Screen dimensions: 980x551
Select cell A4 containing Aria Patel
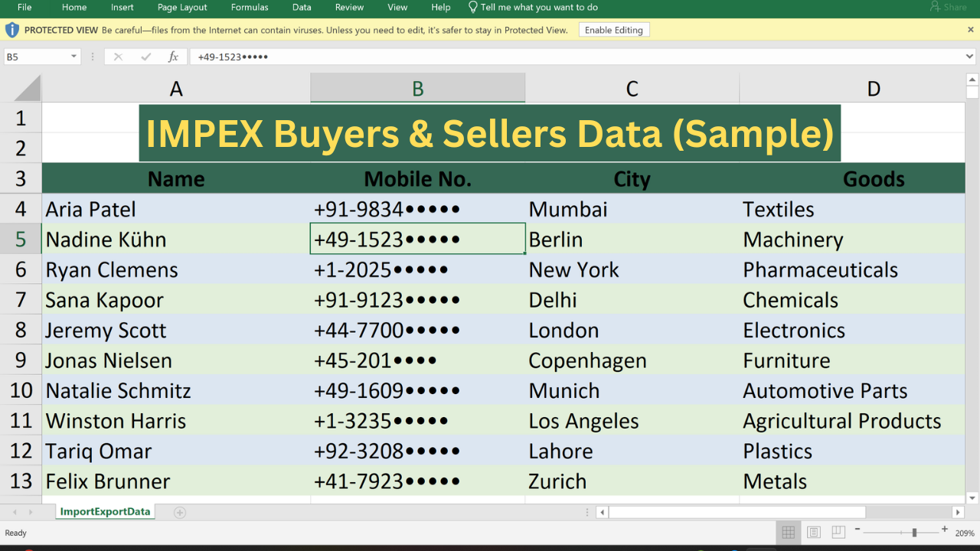[x=176, y=208]
